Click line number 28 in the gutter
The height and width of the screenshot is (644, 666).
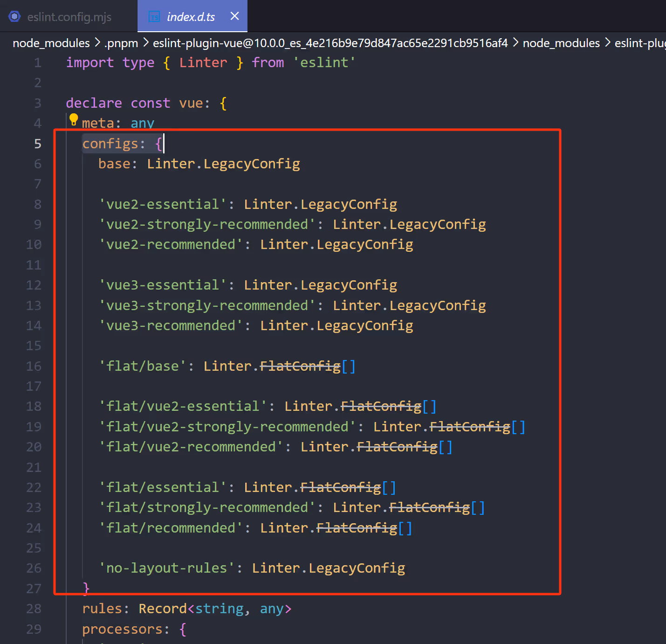(34, 609)
